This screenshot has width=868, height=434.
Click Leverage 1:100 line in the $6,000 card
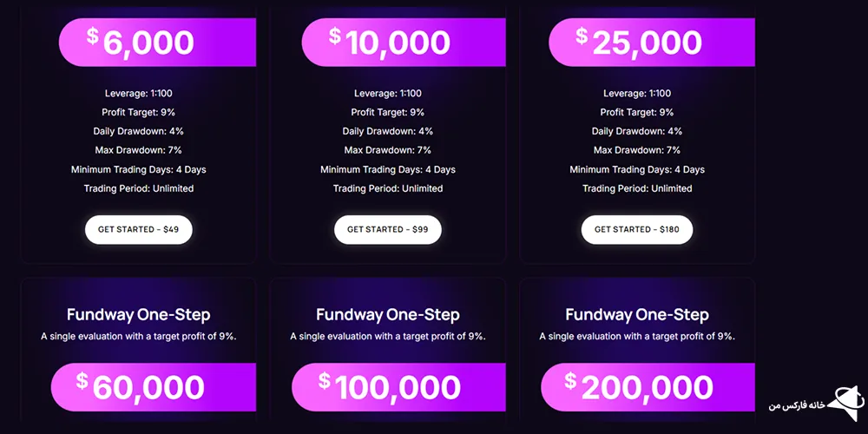point(139,94)
